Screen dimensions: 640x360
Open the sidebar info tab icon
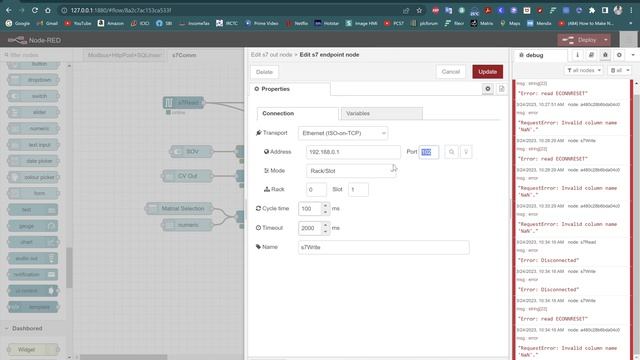click(577, 55)
